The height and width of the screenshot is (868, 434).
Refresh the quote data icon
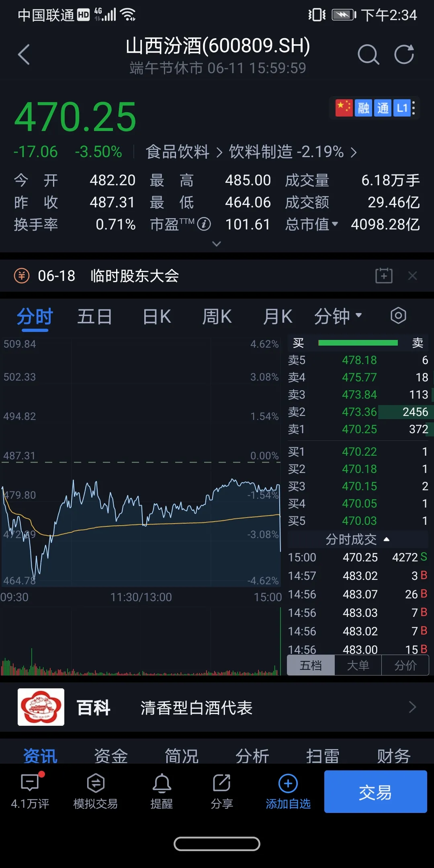tap(404, 54)
